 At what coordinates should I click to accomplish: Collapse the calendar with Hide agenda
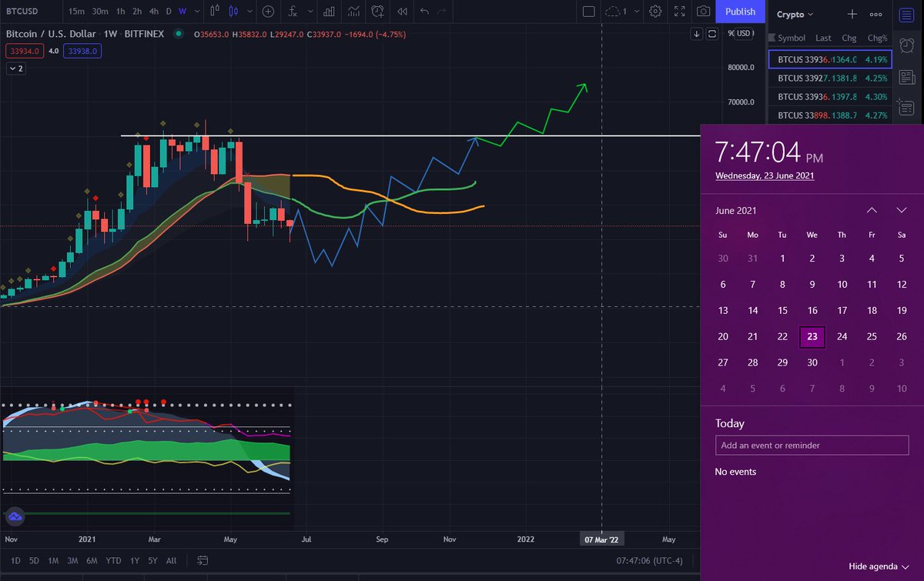coord(879,566)
